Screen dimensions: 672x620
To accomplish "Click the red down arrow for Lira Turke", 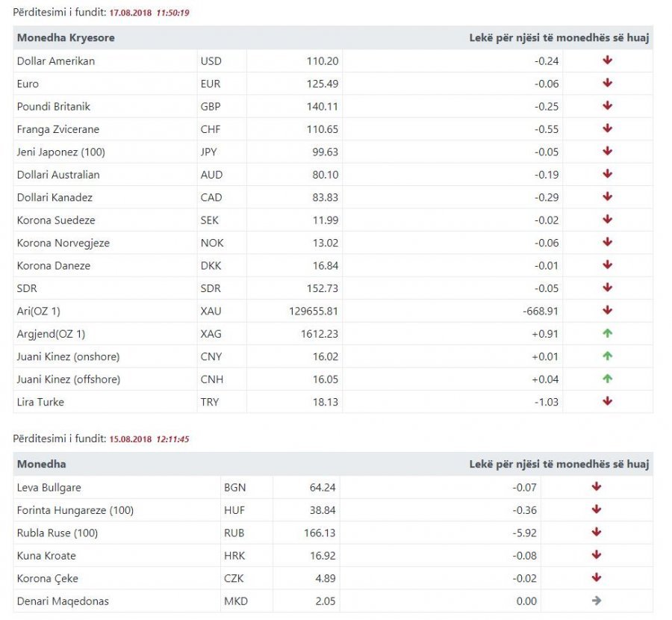I will (607, 401).
